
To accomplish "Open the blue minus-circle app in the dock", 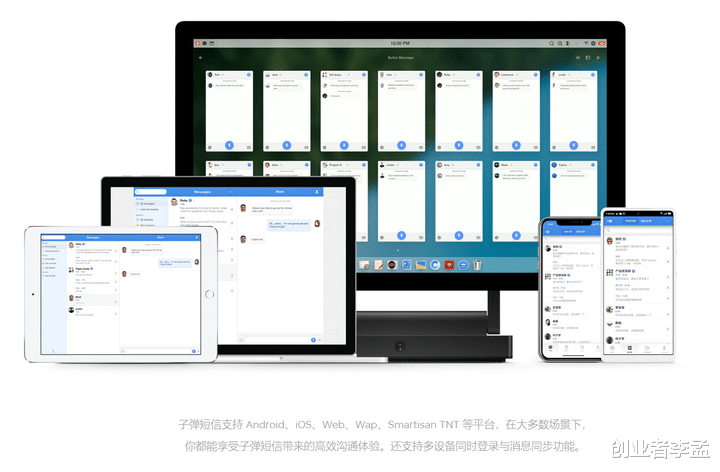I will [x=463, y=265].
